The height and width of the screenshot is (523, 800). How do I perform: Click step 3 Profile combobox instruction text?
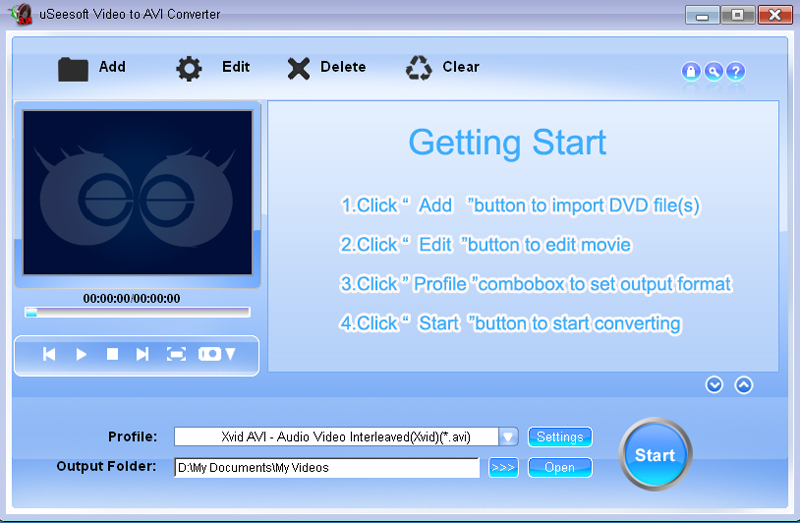click(536, 284)
